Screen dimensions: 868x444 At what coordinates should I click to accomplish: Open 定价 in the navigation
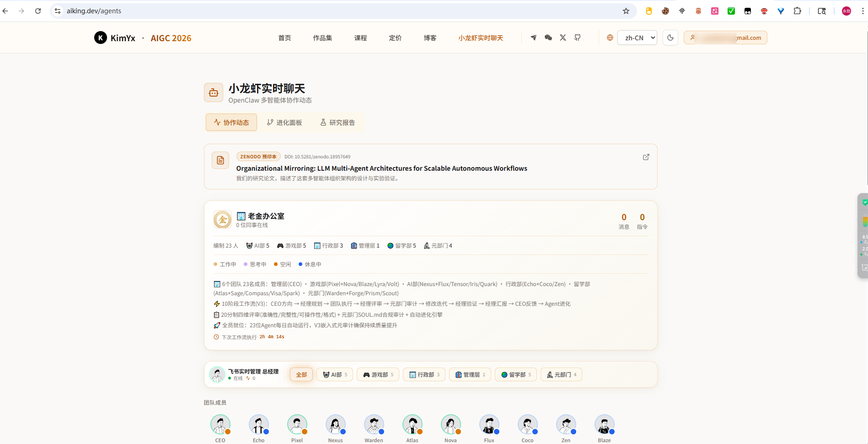click(x=395, y=38)
